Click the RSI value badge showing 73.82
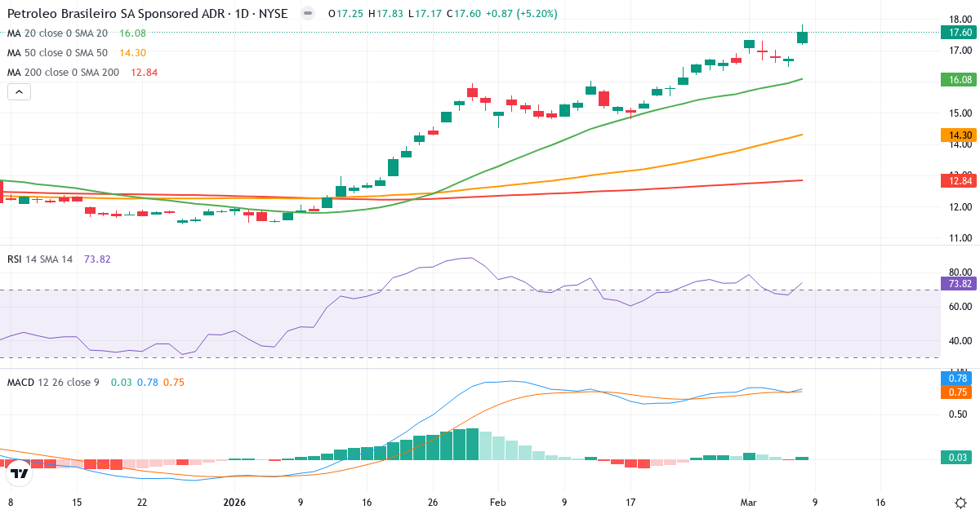 (957, 283)
